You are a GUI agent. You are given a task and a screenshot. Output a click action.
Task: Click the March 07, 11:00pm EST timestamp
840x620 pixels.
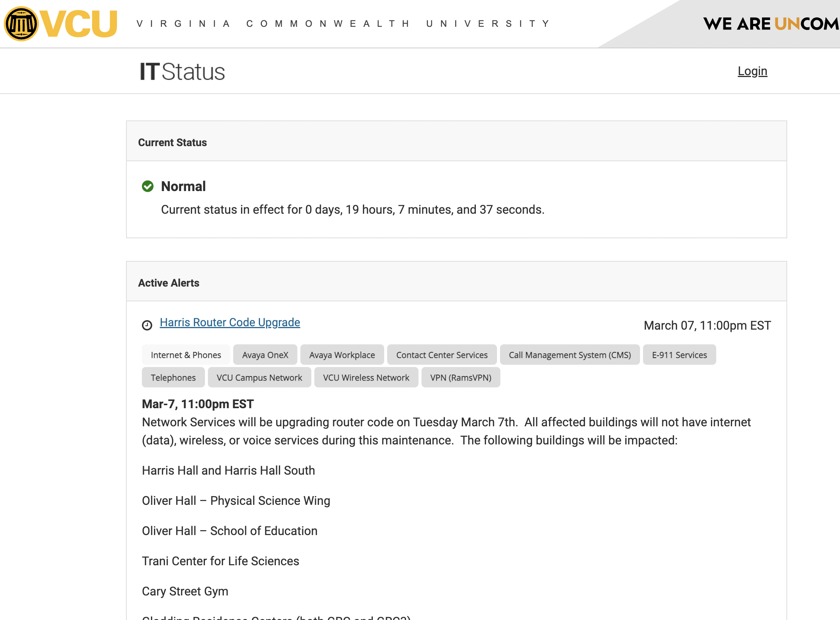click(x=707, y=325)
